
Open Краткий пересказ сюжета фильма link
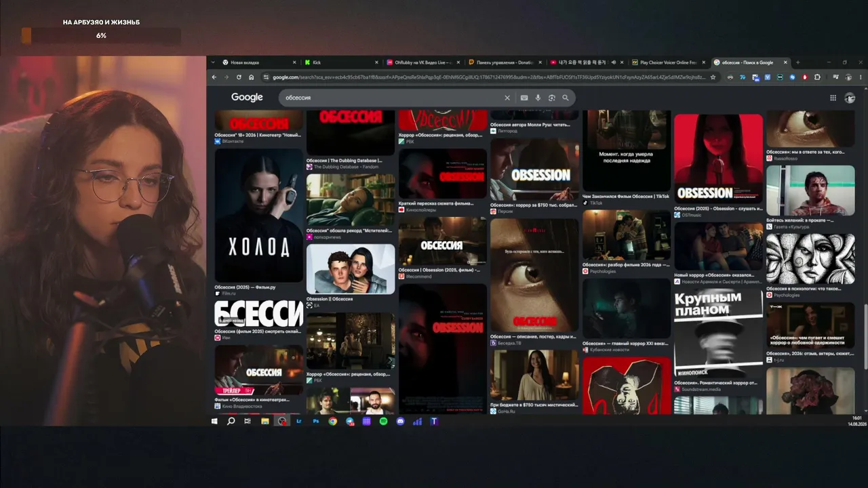(x=436, y=204)
